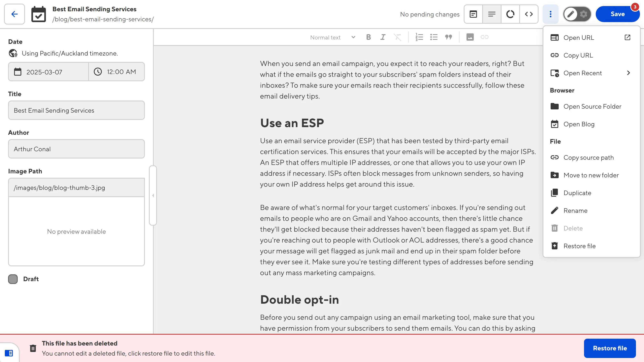Switch to settings mode on the pencil/gear toggle
The width and height of the screenshot is (644, 362).
click(x=583, y=14)
